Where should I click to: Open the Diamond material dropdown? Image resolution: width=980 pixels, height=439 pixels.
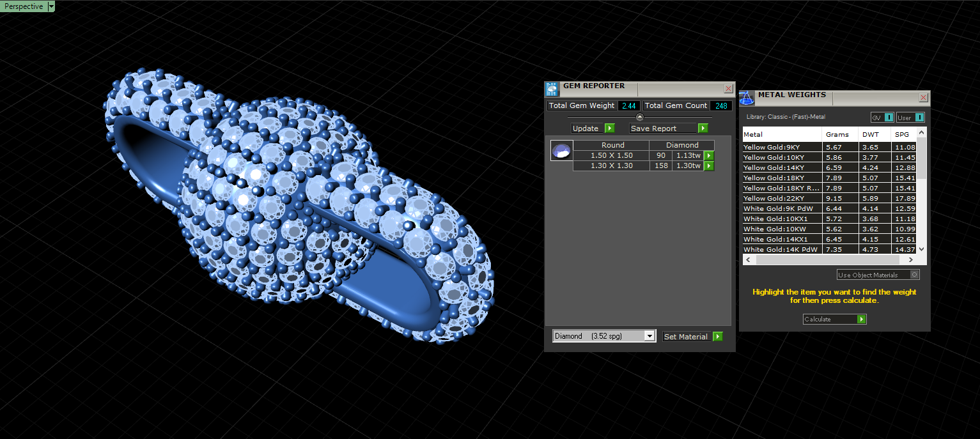pos(604,336)
